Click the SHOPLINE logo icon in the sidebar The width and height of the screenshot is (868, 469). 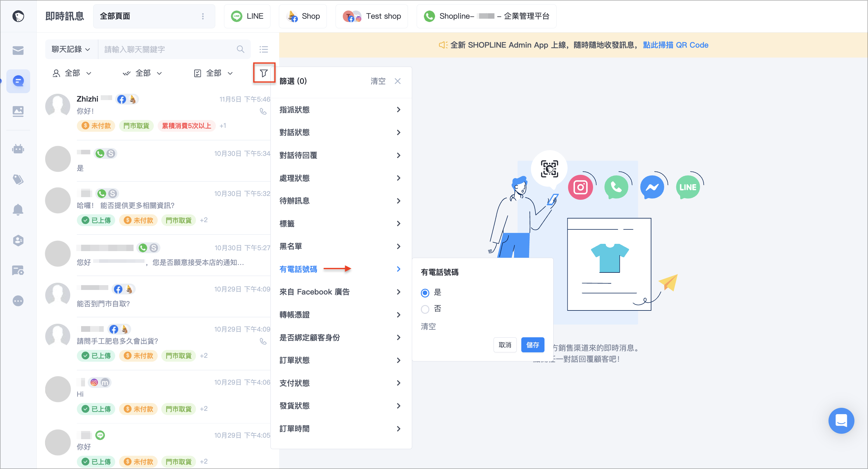coord(18,16)
